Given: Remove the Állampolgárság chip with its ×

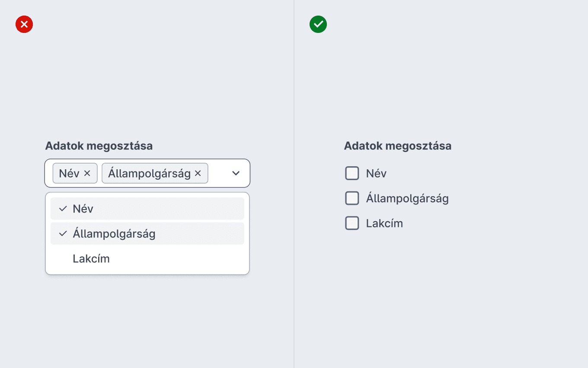Looking at the screenshot, I should 198,173.
